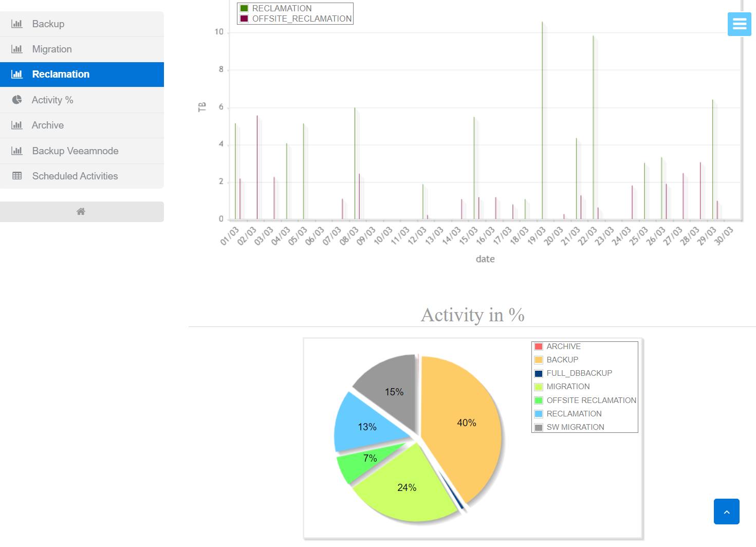Viewport: 756px width, 547px height.
Task: Click the hamburger menu icon at top right
Action: (739, 24)
